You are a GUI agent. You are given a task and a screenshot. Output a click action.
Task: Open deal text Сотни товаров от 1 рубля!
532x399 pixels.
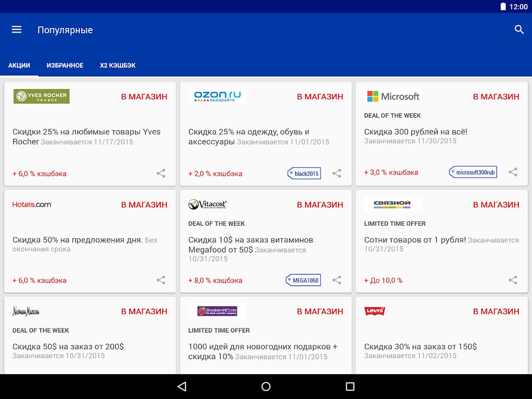pos(415,240)
